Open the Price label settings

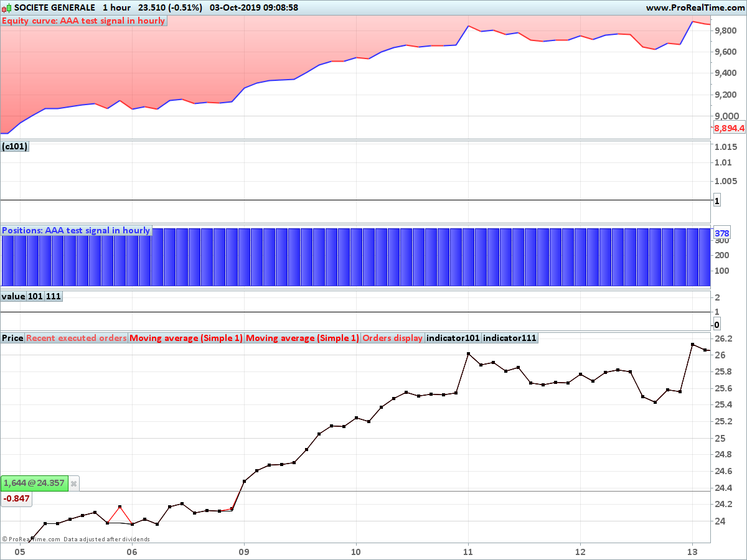[x=12, y=338]
